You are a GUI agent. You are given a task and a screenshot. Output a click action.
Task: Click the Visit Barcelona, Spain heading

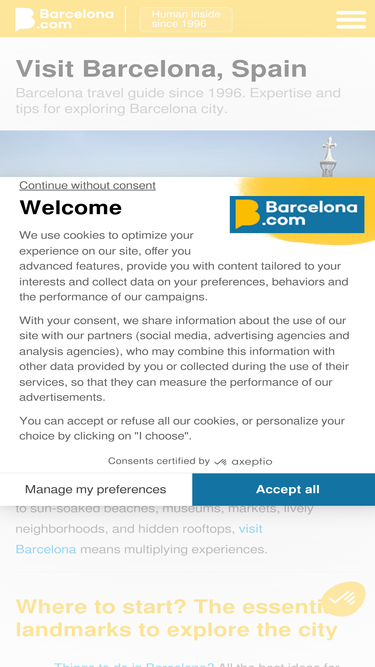click(161, 68)
